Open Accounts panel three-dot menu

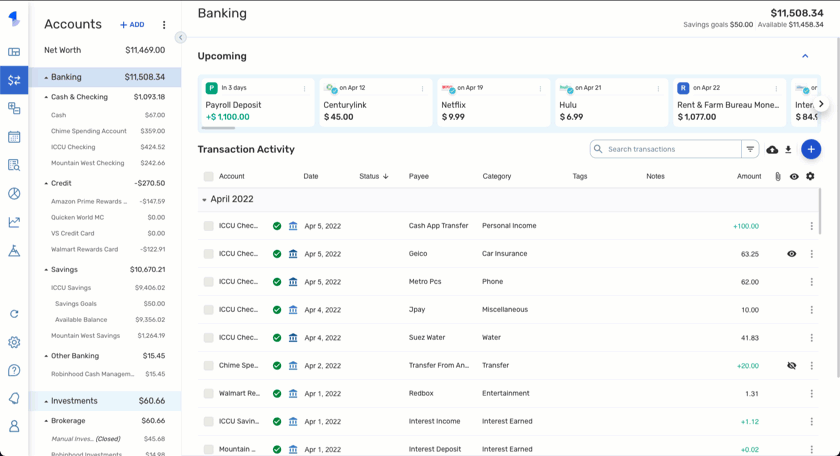click(x=164, y=25)
